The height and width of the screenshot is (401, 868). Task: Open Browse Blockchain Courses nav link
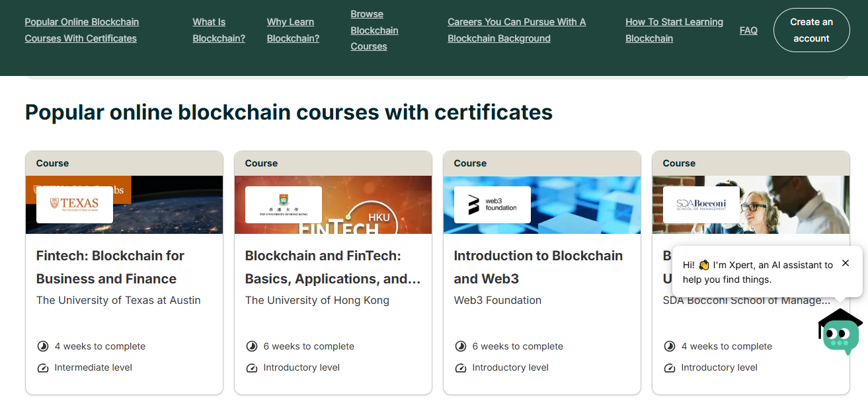click(374, 30)
